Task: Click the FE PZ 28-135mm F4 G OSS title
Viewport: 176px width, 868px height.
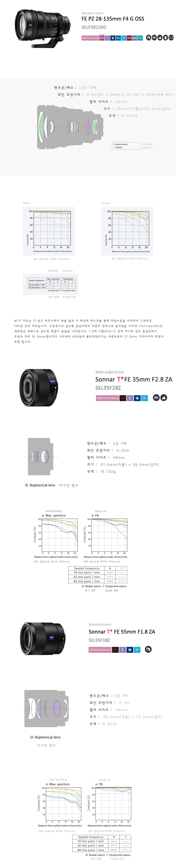Action: click(113, 19)
